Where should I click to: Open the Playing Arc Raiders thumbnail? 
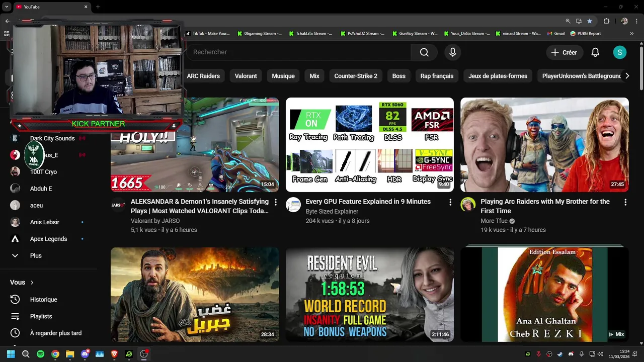tap(544, 145)
